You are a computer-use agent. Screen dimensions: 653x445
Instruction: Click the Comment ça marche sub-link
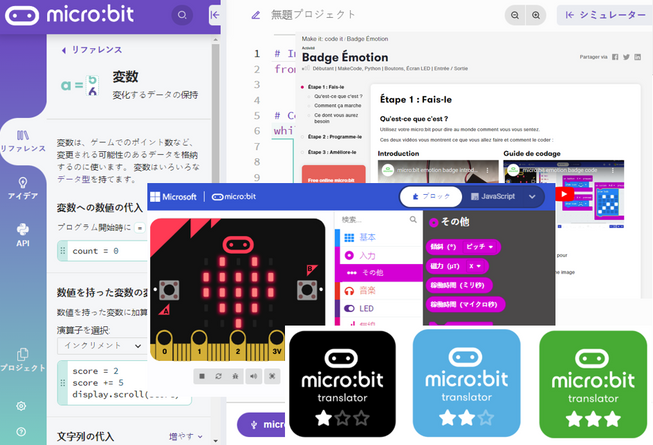(x=337, y=106)
